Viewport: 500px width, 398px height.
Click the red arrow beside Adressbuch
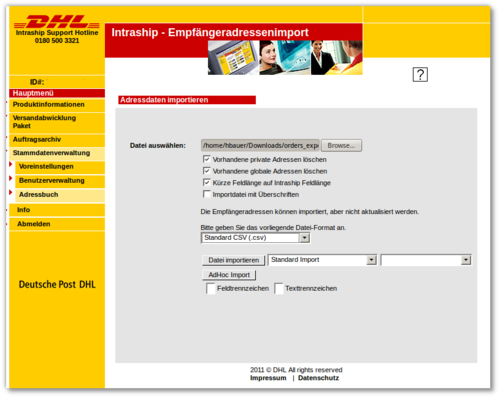(11, 192)
